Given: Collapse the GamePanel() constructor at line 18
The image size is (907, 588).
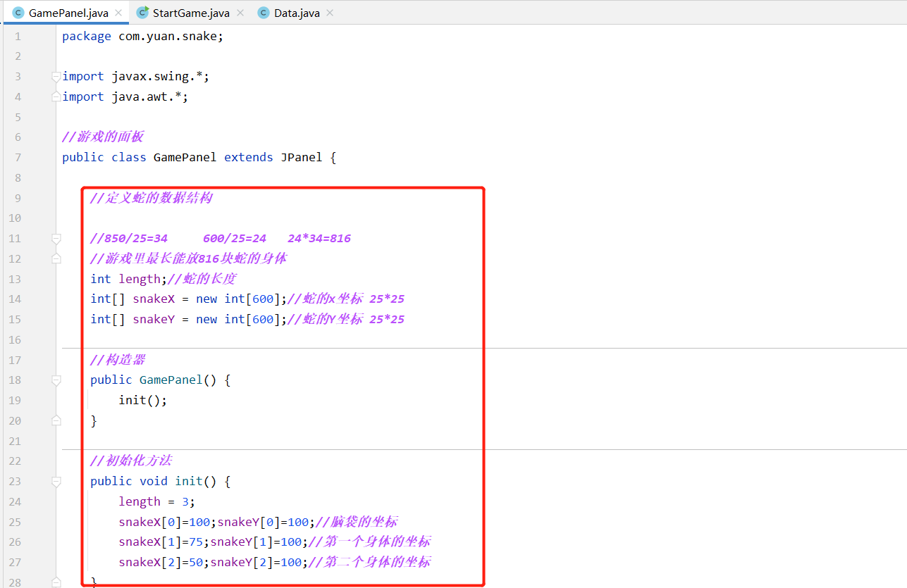Looking at the screenshot, I should [56, 380].
